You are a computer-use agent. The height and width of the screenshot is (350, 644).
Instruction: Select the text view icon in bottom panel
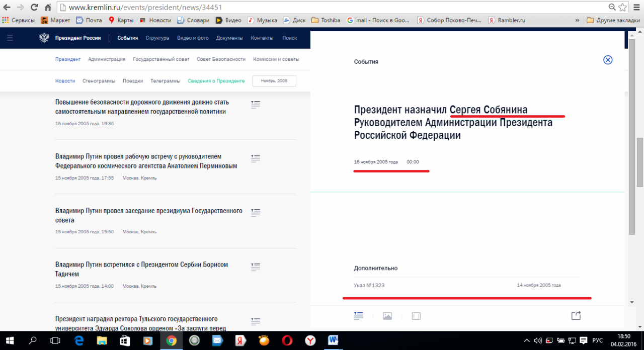click(x=359, y=316)
